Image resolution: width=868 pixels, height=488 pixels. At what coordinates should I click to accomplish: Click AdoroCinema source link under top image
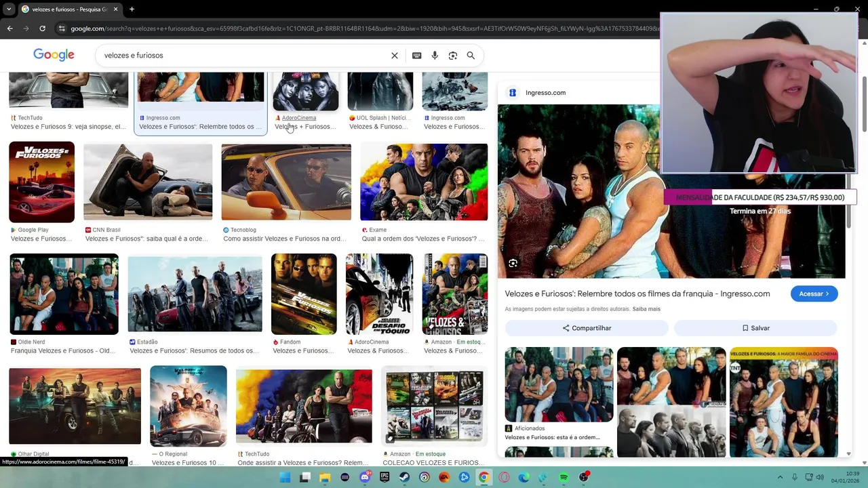tap(298, 118)
